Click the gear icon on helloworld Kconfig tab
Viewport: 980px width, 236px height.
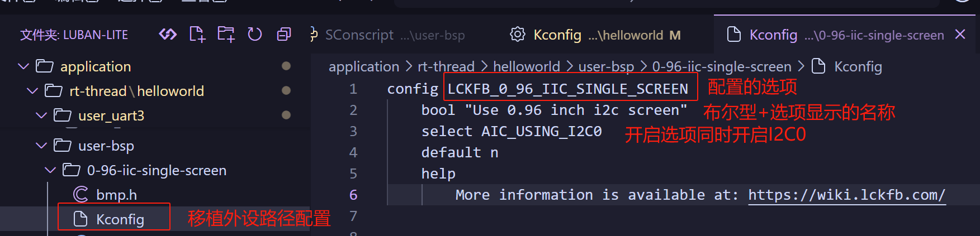coord(518,35)
